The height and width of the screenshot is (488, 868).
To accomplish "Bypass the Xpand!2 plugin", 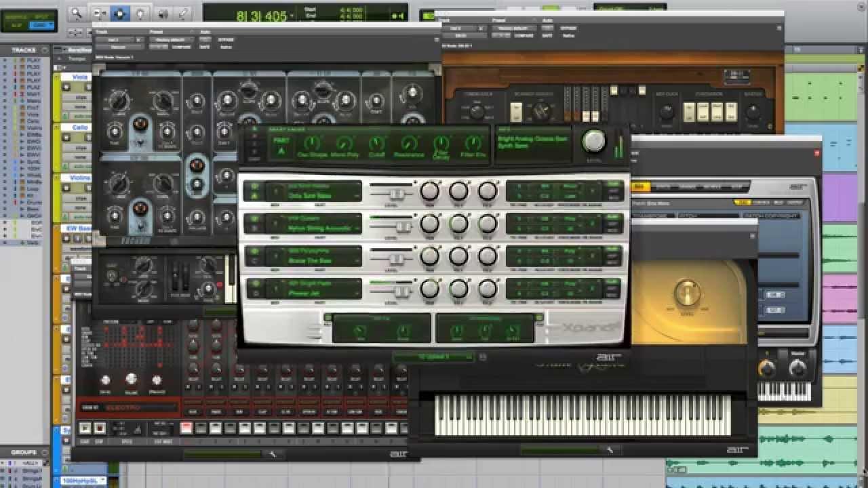I will click(225, 39).
